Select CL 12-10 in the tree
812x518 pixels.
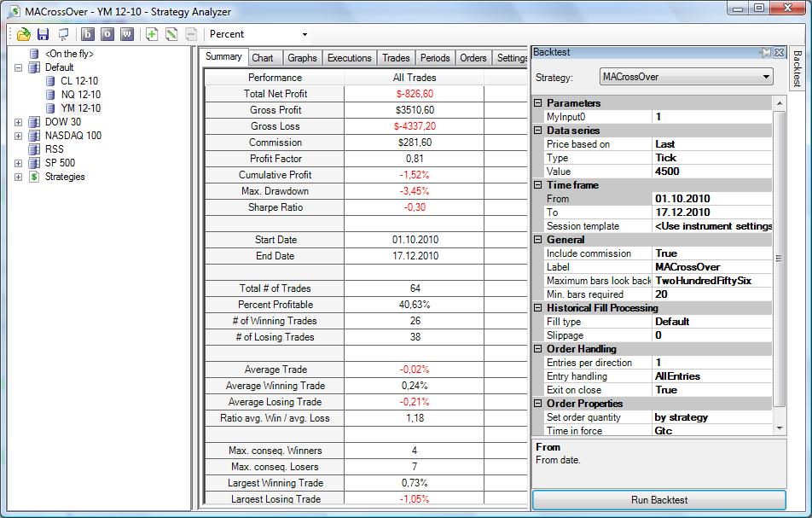tap(78, 81)
